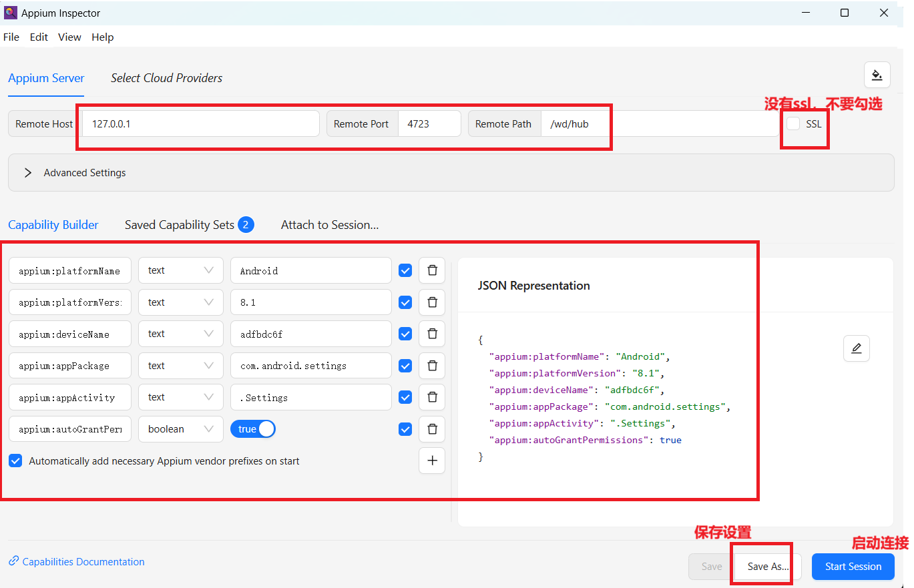This screenshot has height=588, width=914.
Task: Open boolean type dropdown for autoGrantPermissions
Action: click(181, 429)
